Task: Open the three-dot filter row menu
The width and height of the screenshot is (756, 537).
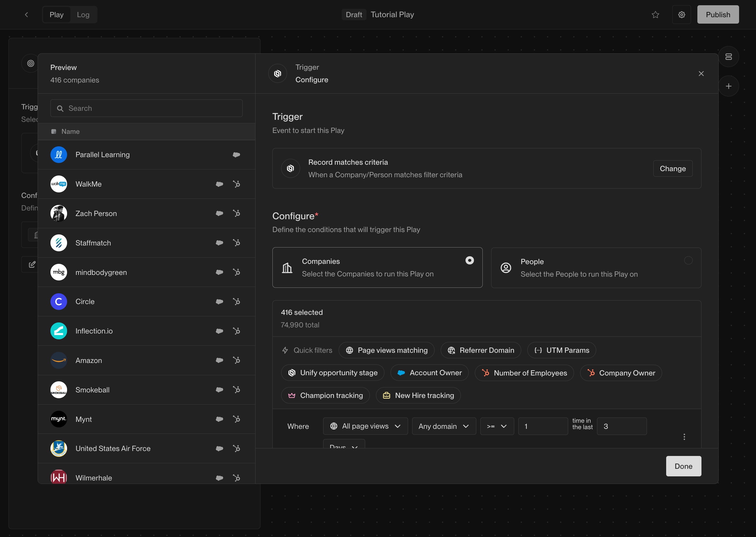Action: [684, 437]
